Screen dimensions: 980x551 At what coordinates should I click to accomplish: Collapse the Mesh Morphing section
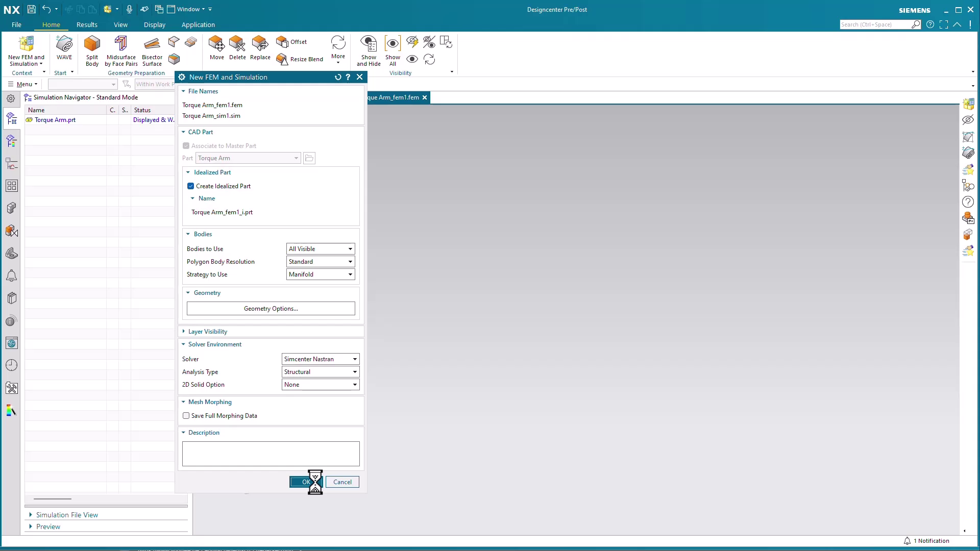184,402
